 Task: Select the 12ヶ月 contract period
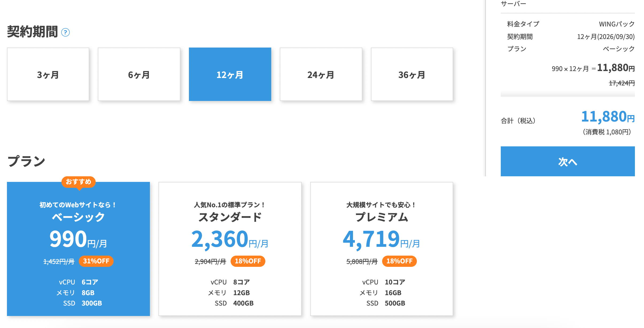pyautogui.click(x=230, y=74)
